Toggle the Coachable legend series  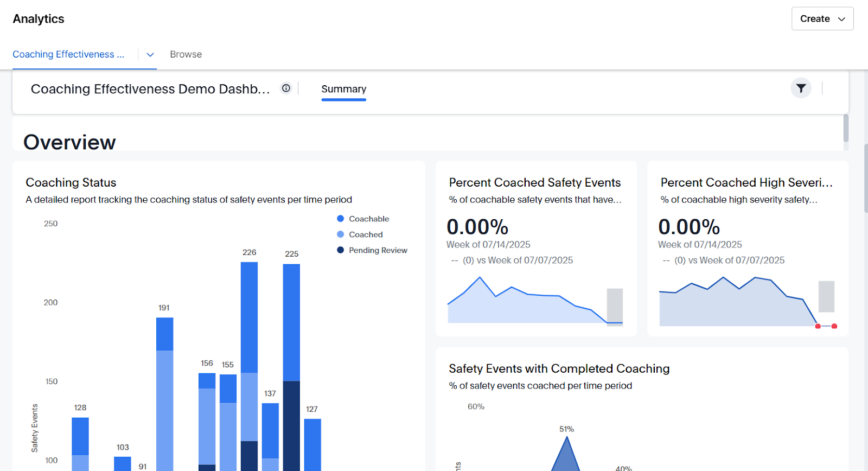tap(369, 219)
